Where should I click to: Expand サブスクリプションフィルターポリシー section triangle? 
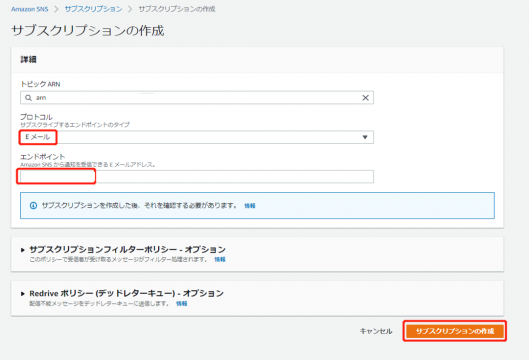click(23, 250)
